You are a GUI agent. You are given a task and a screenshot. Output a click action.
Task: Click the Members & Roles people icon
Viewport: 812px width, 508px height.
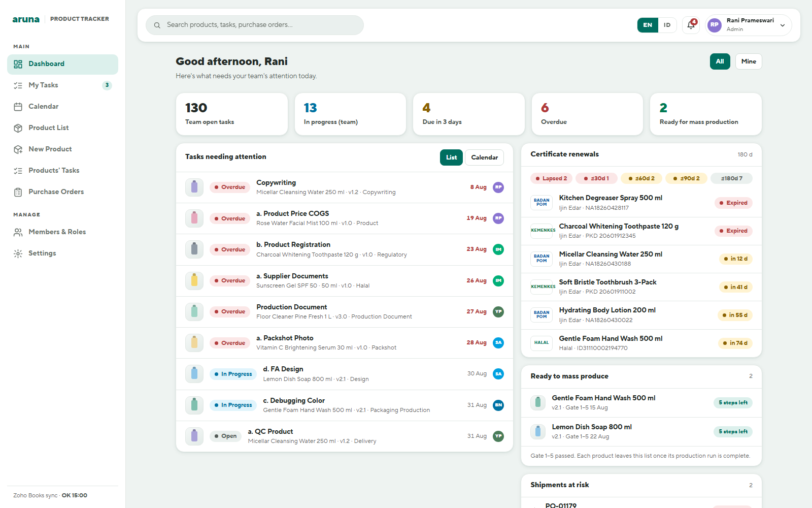(x=18, y=232)
